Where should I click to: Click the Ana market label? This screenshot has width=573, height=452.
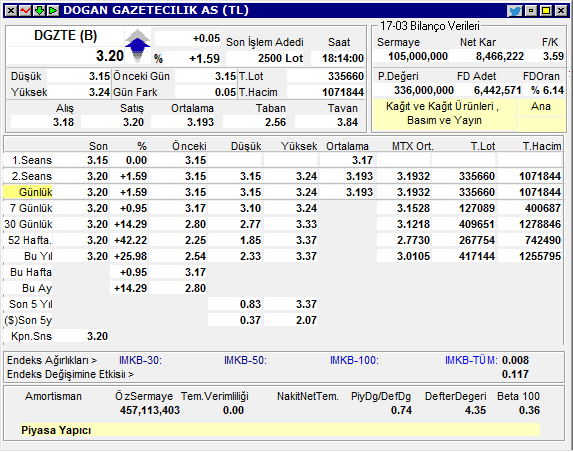pos(540,106)
